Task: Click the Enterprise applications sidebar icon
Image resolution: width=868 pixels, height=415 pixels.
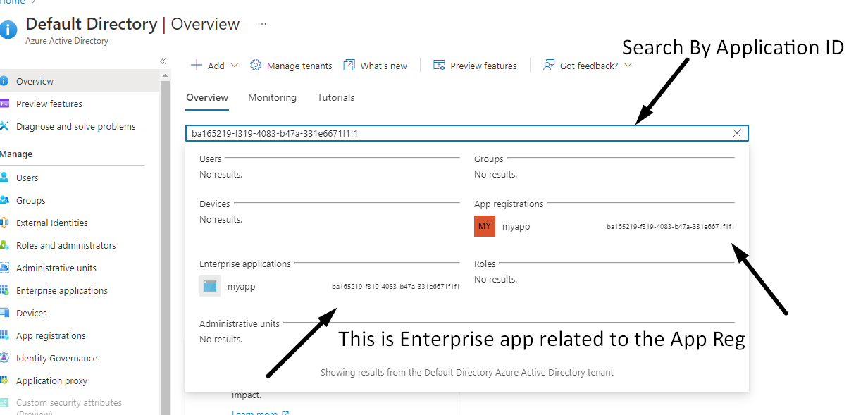Action: [x=4, y=290]
